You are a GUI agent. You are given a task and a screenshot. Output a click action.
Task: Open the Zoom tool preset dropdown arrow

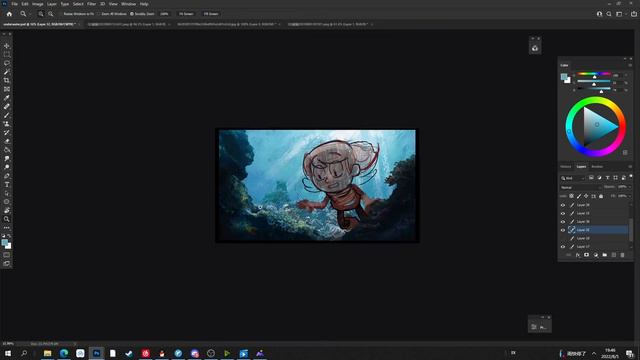pyautogui.click(x=30, y=14)
